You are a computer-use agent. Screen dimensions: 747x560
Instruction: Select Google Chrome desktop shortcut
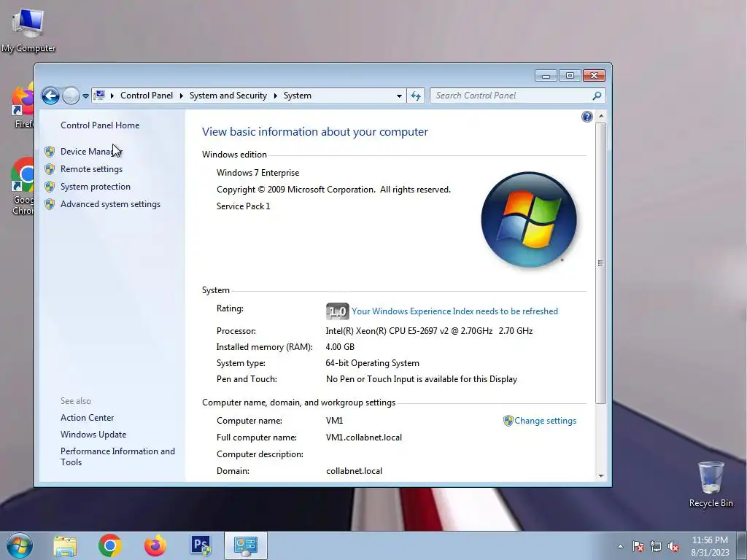pyautogui.click(x=23, y=186)
